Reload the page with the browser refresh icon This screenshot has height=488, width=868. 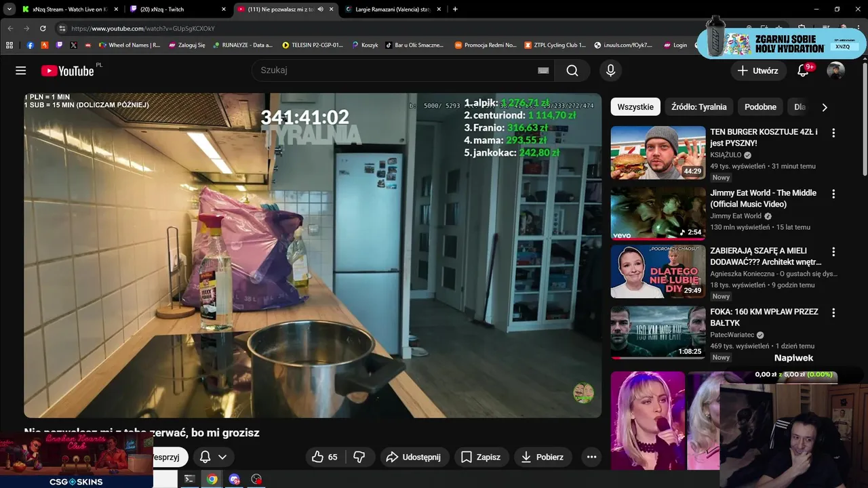tap(43, 28)
